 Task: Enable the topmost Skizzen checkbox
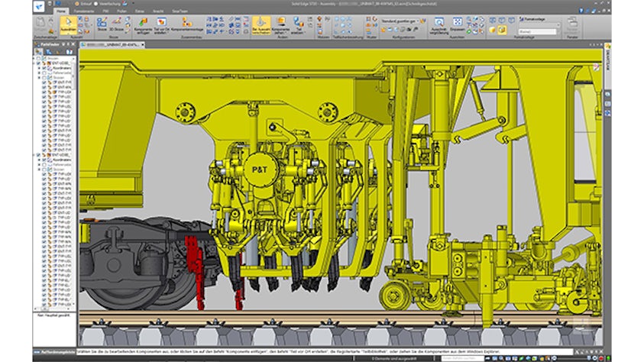39,58
